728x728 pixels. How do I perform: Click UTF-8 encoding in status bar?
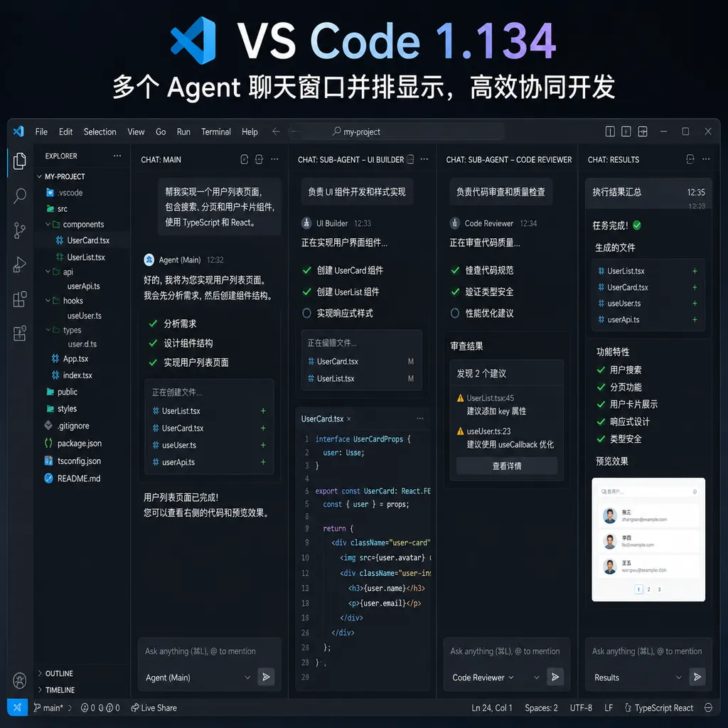581,707
